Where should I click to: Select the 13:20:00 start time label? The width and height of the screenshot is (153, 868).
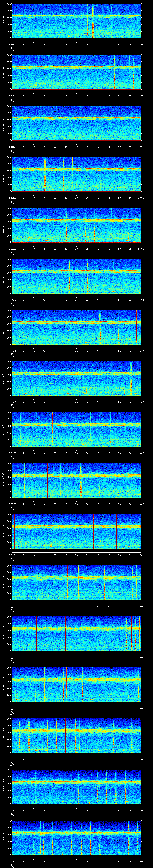pos(12,249)
